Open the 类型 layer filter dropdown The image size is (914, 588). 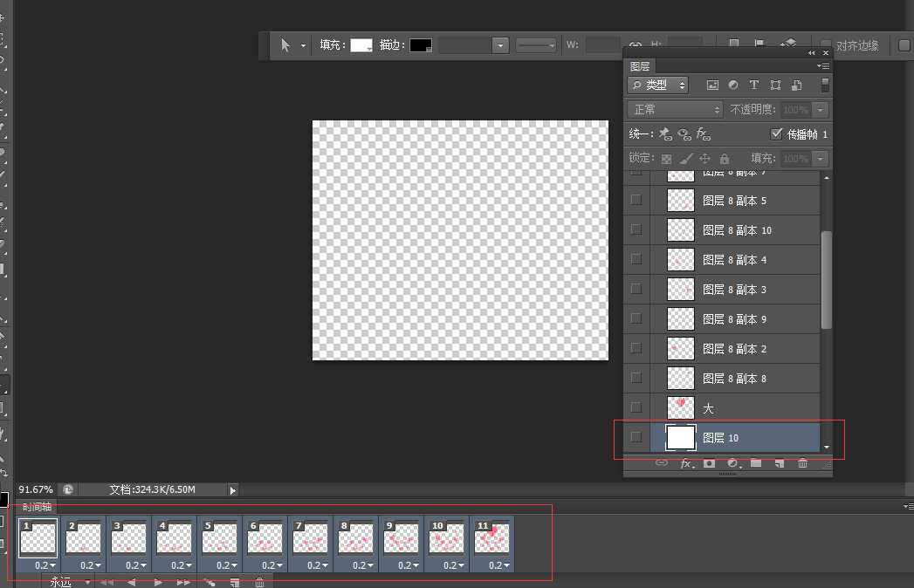click(658, 85)
